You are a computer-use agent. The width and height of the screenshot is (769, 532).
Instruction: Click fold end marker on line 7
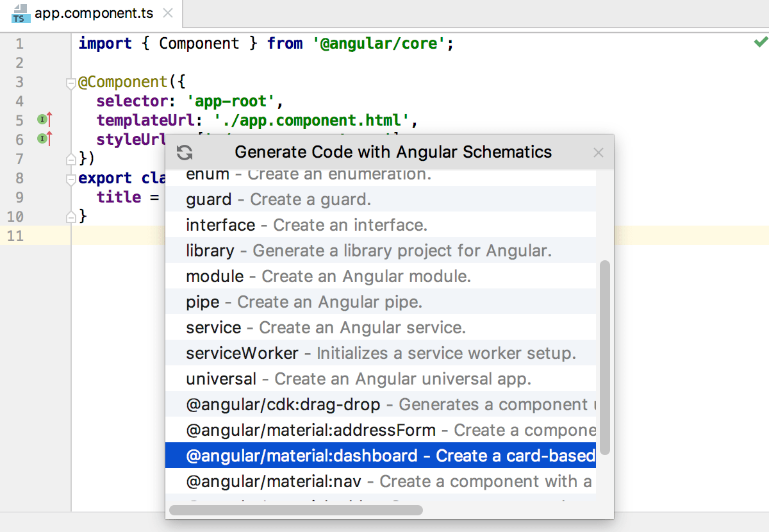71,158
